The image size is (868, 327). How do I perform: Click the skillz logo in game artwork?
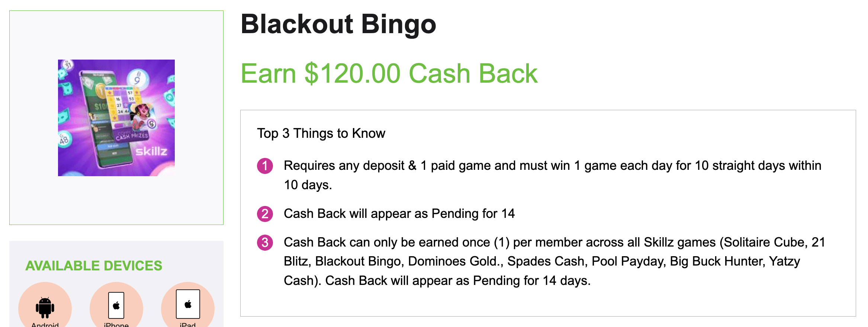click(x=151, y=151)
